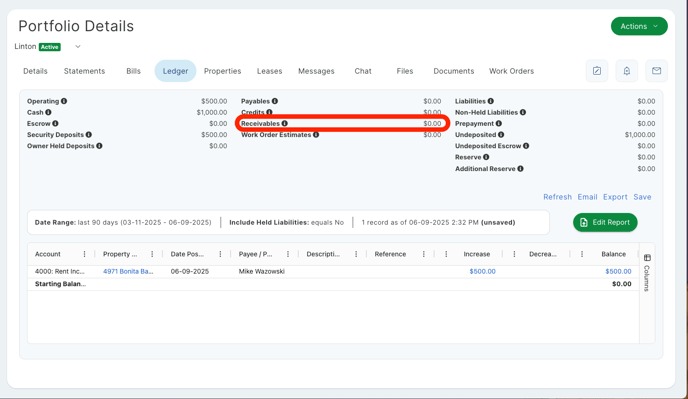This screenshot has width=688, height=399.
Task: Click the Liabilities info icon
Action: (x=491, y=101)
